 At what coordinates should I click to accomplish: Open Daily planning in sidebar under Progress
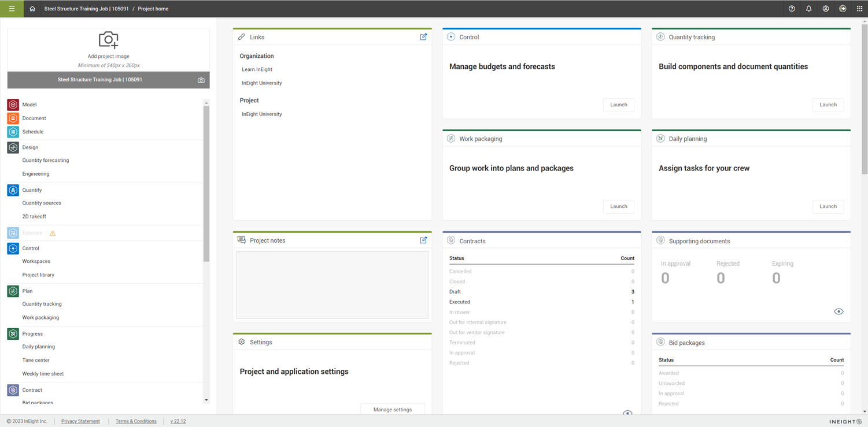click(x=39, y=347)
